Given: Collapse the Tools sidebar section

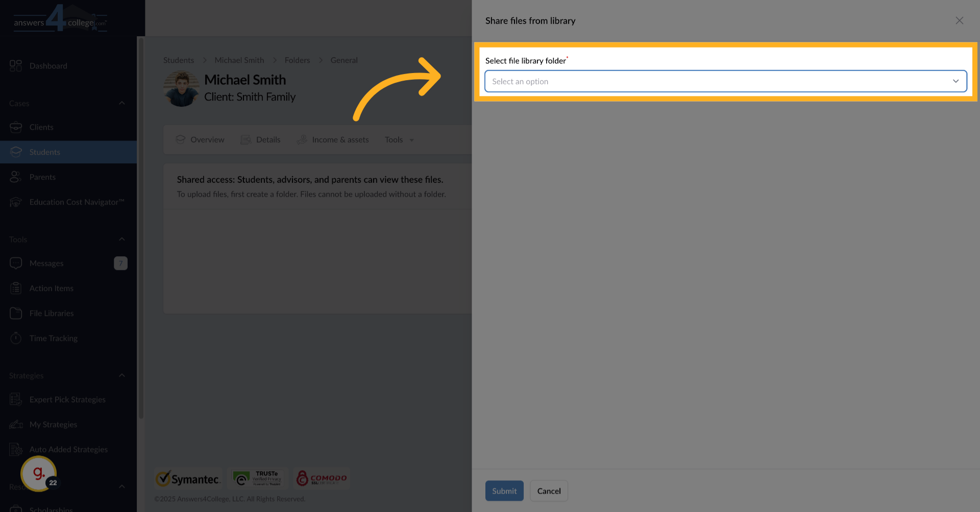Looking at the screenshot, I should click(121, 239).
